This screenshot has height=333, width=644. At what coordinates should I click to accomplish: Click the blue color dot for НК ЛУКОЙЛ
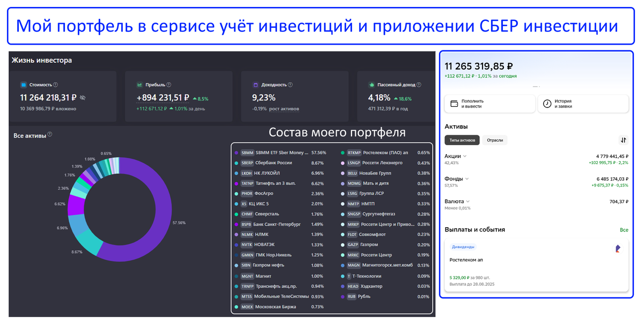coord(236,173)
